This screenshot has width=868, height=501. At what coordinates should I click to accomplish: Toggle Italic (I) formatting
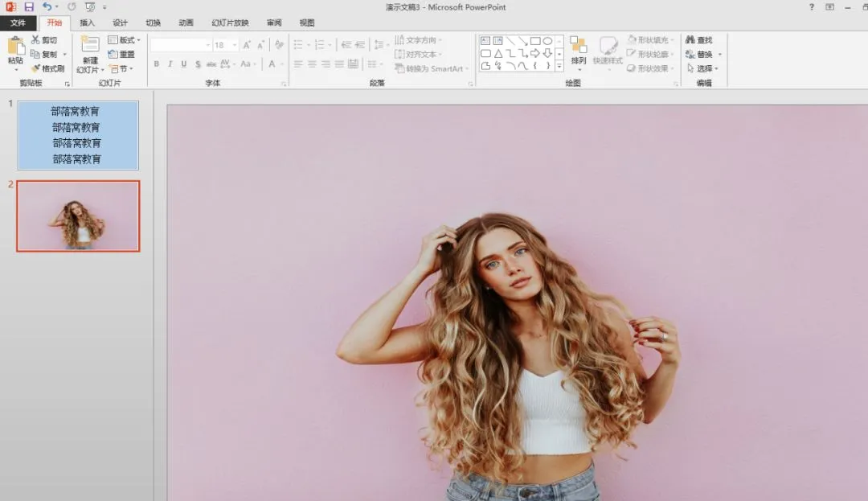coord(170,64)
